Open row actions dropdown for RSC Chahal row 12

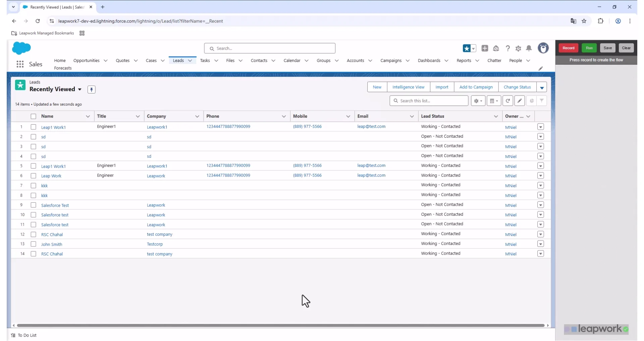point(540,234)
